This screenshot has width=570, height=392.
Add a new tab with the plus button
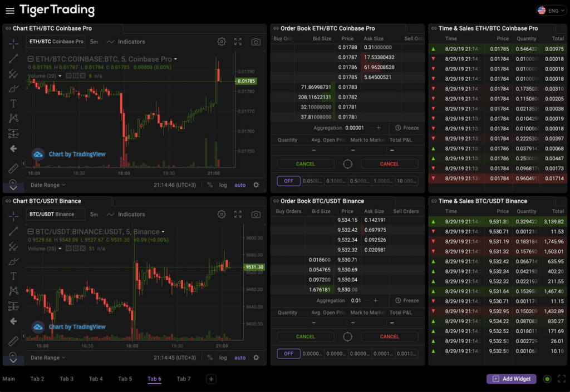click(x=211, y=379)
